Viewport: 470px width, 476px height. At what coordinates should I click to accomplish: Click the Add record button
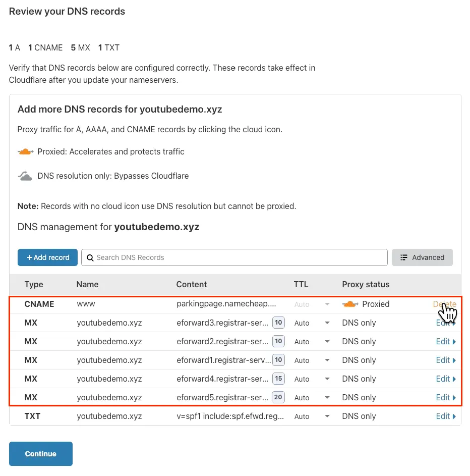click(x=47, y=257)
